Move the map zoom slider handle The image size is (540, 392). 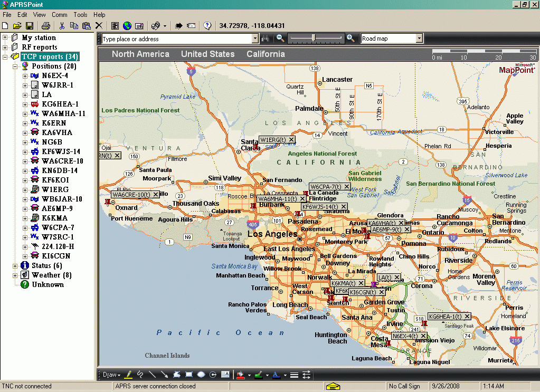click(314, 38)
